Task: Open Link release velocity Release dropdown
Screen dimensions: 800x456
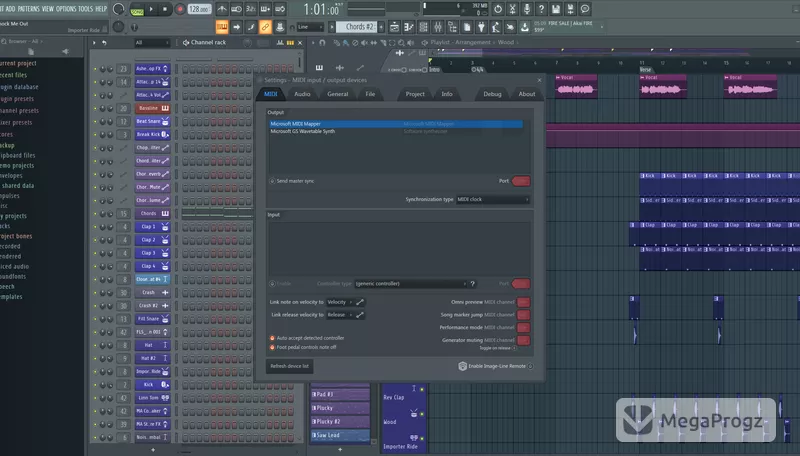Action: pyautogui.click(x=340, y=315)
